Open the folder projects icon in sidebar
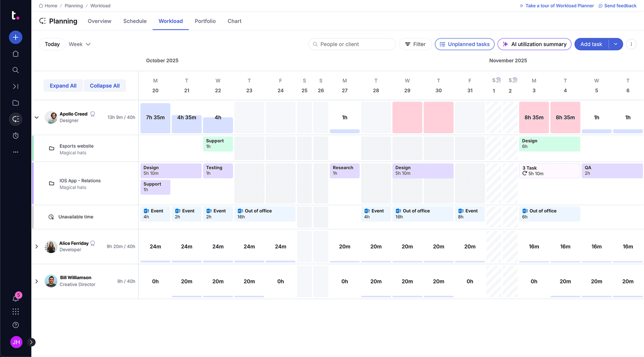Viewport: 644px width, 357px height. [16, 103]
